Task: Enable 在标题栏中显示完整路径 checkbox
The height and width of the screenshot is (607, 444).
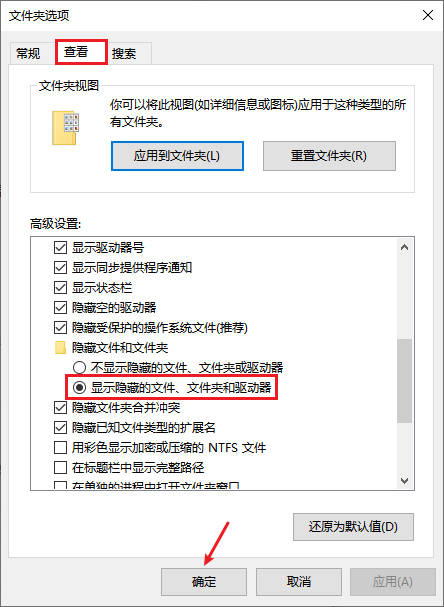Action: (x=60, y=468)
